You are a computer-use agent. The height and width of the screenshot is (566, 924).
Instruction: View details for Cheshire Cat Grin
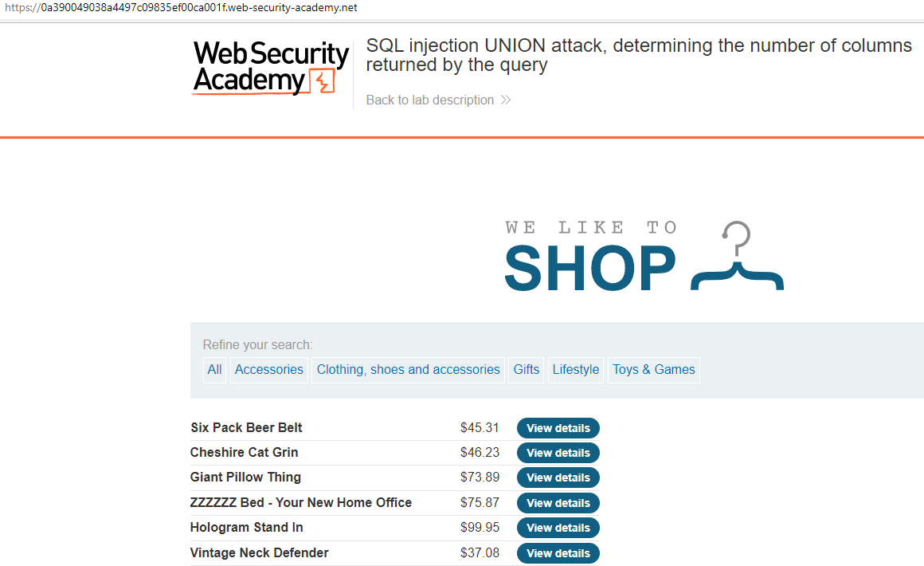pos(558,453)
